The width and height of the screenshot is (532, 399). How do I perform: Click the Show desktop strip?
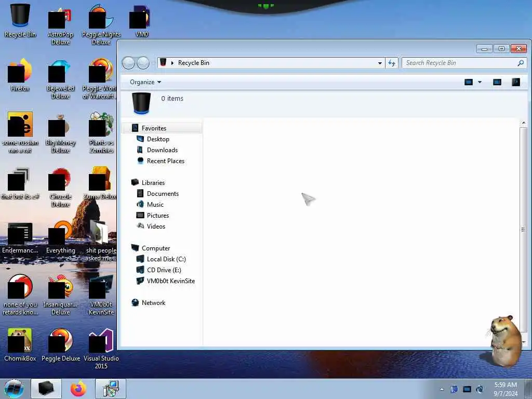(x=528, y=389)
